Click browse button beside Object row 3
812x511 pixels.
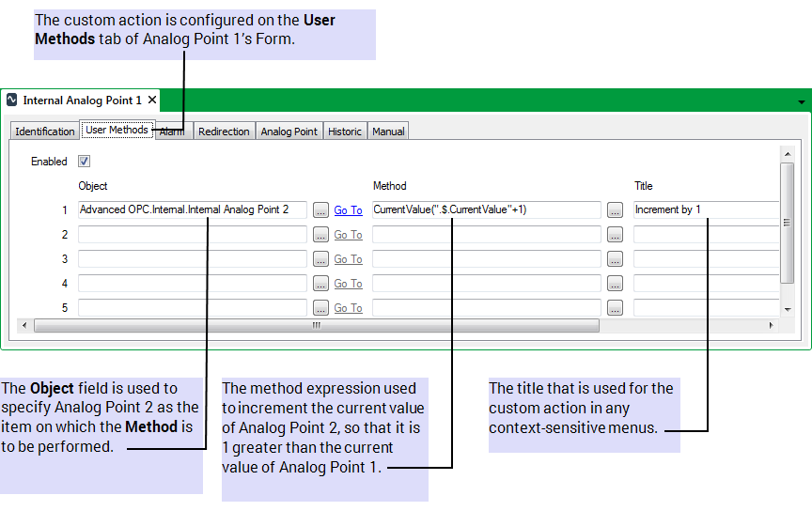tap(321, 259)
